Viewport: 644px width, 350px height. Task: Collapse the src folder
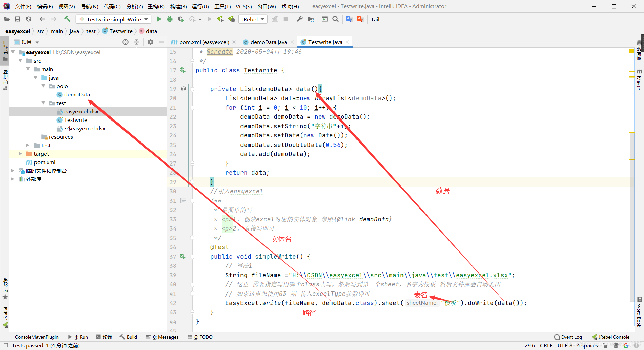click(x=20, y=61)
